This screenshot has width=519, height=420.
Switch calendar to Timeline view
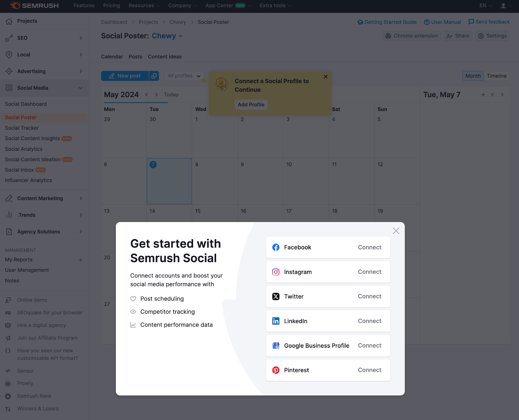(x=497, y=76)
